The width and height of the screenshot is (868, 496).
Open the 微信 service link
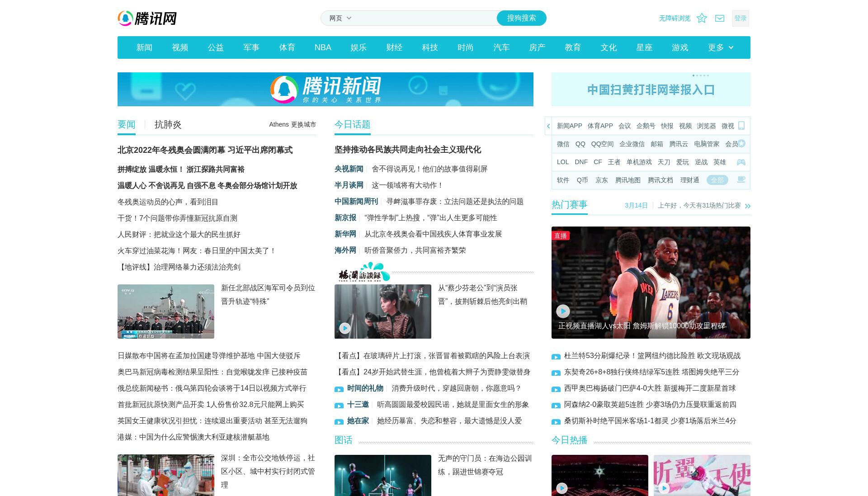click(x=563, y=144)
